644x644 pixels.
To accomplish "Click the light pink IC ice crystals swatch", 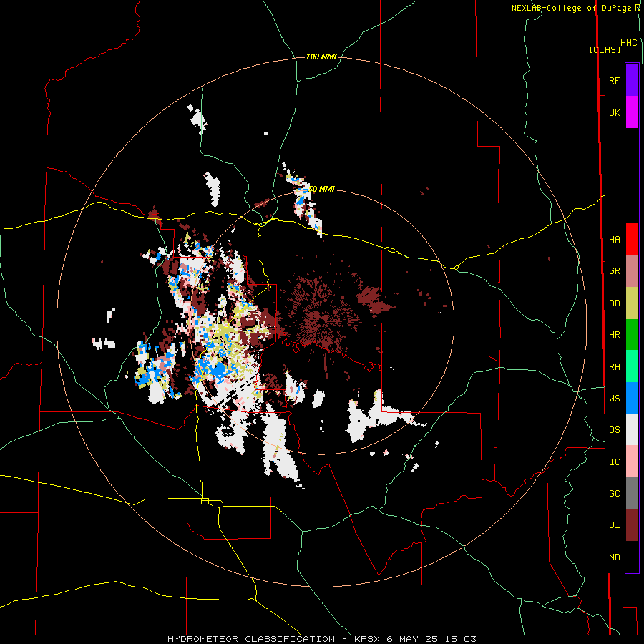I will (x=632, y=462).
